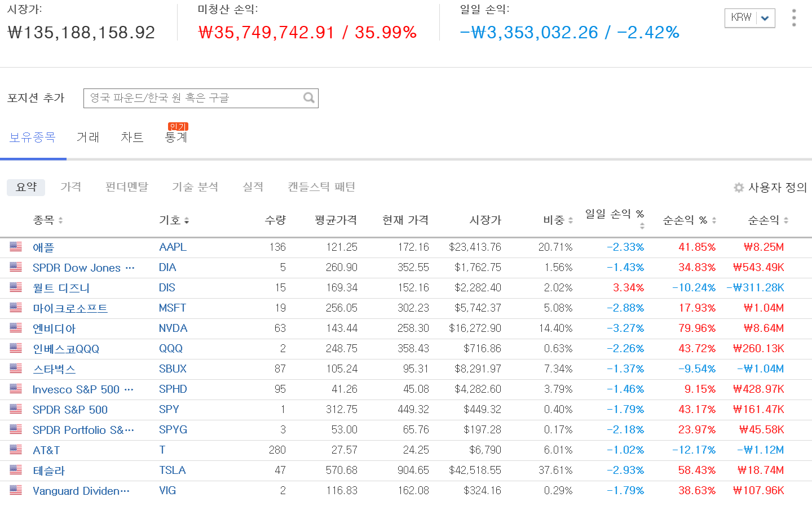Image resolution: width=812 pixels, height=506 pixels.
Task: Open the 월트 디즈니 stock link
Action: [x=61, y=288]
